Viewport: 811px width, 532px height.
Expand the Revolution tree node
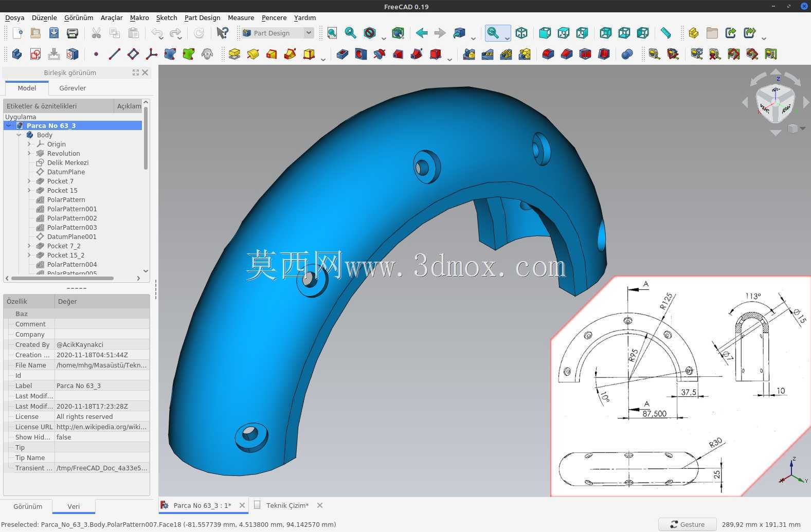click(29, 153)
